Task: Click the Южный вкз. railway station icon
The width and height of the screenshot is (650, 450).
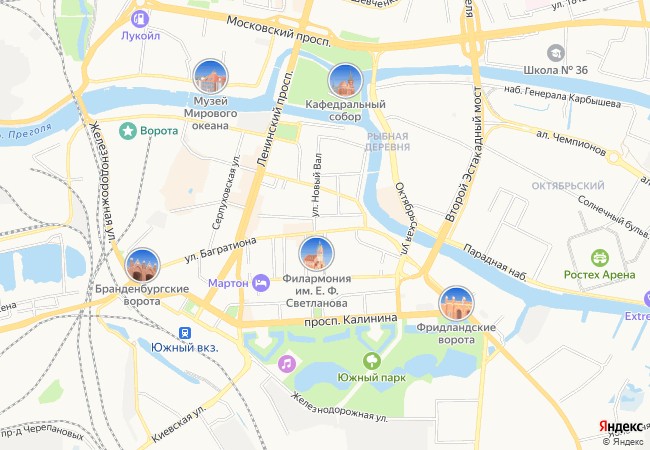Action: pos(185,333)
